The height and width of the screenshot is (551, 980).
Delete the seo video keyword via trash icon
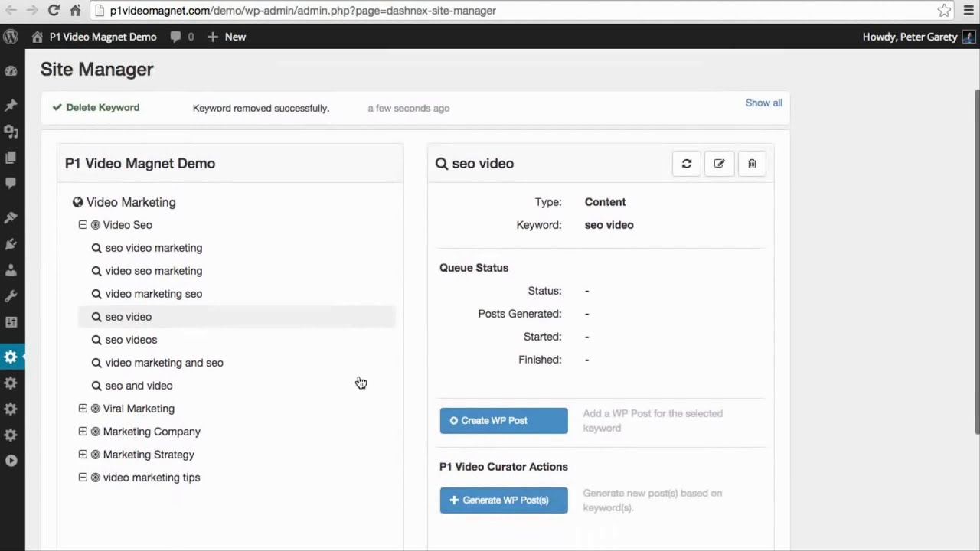tap(752, 164)
